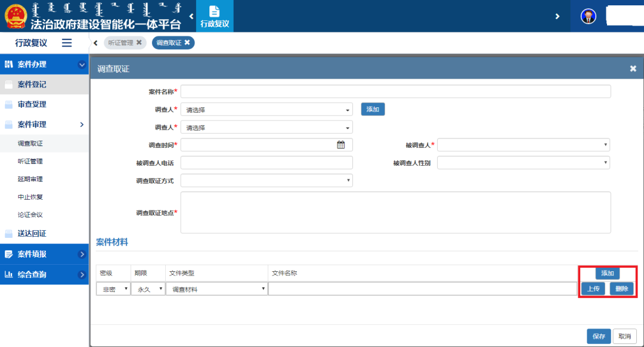Click the 保存 button
The height and width of the screenshot is (347, 644).
(599, 336)
